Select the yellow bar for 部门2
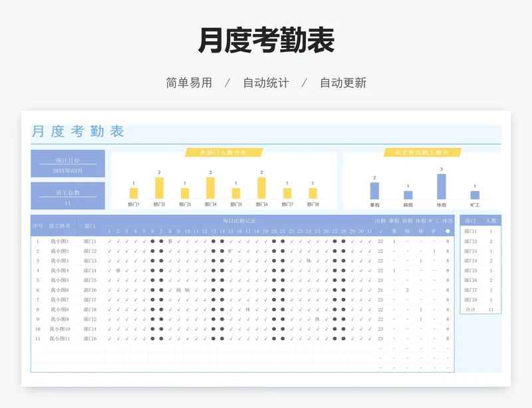 (x=160, y=188)
